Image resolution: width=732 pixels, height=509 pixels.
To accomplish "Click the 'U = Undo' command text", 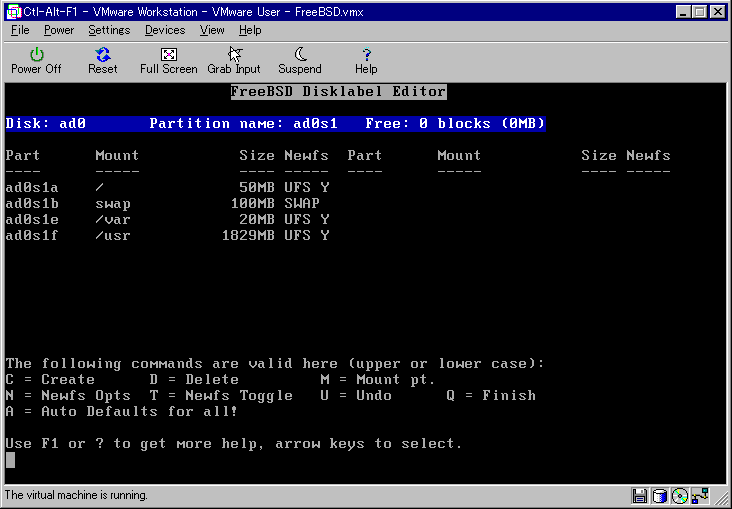I will pos(356,396).
